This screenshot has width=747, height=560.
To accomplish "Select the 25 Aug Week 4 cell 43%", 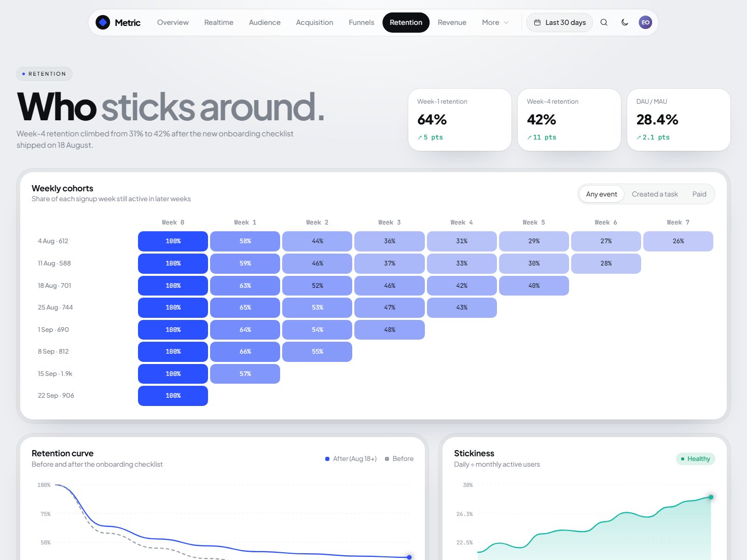I will (x=462, y=307).
